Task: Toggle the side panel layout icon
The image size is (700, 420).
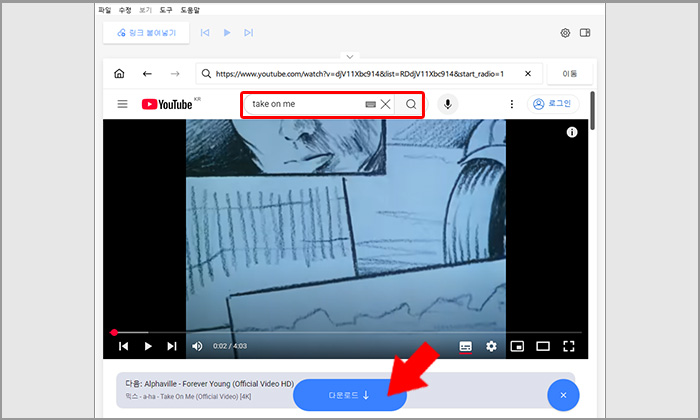Action: pos(585,33)
